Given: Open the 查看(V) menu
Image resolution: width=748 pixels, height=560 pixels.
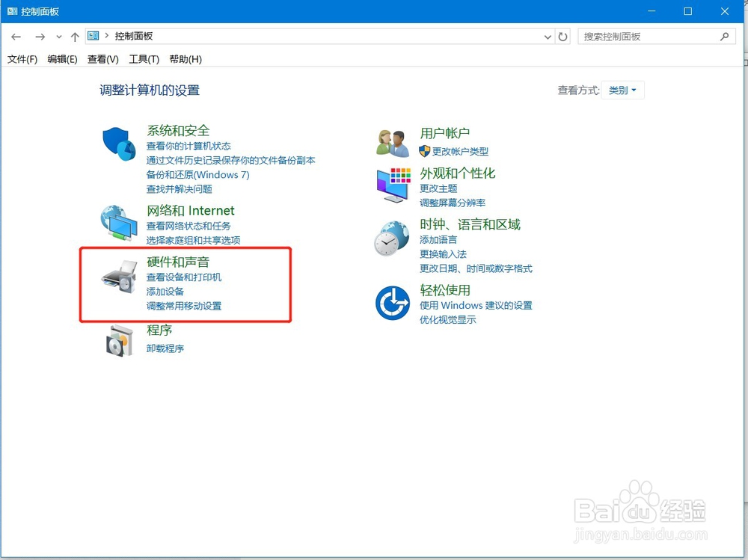Looking at the screenshot, I should tap(103, 59).
